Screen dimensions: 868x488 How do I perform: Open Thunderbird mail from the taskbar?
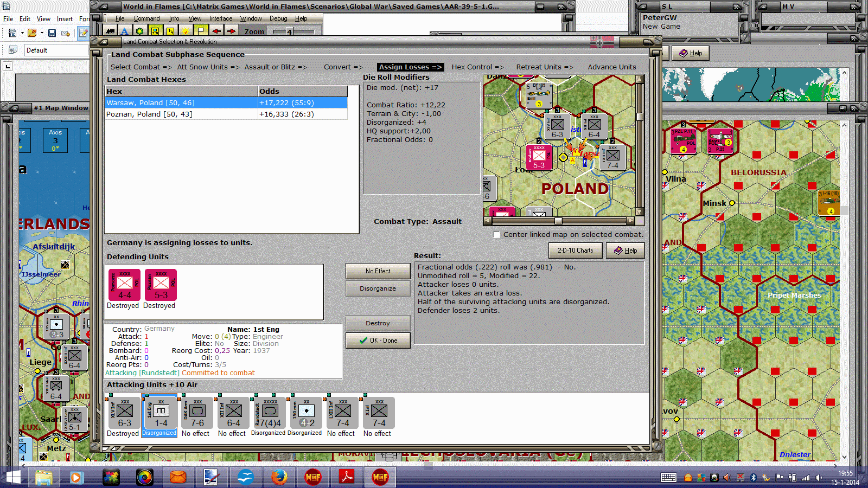(x=178, y=477)
